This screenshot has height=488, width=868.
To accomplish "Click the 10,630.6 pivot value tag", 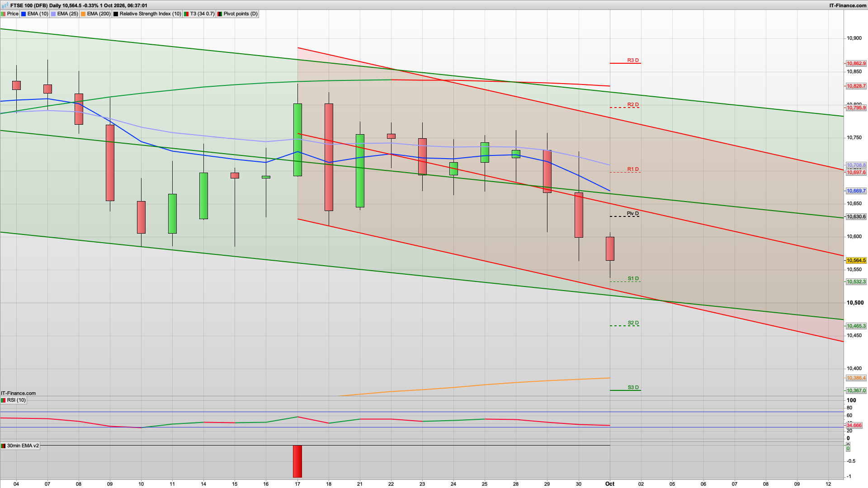I will (x=856, y=217).
